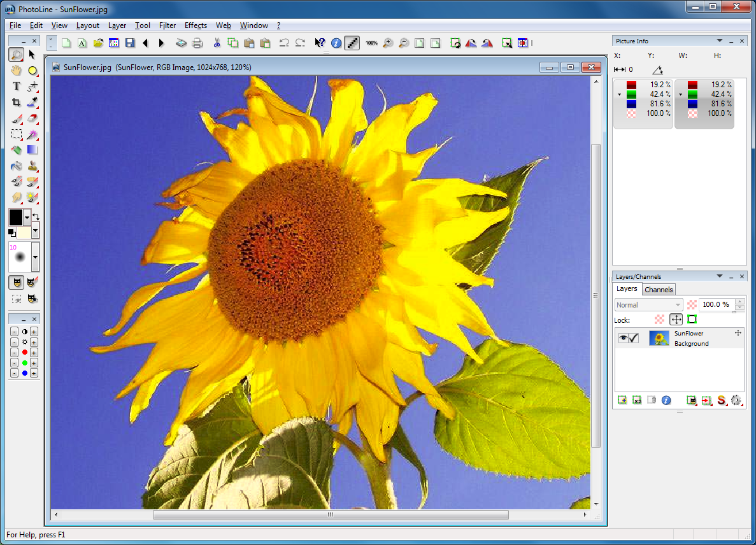Click the blue info icon in toolbar
Screen dimensions: 756x545
tap(336, 43)
